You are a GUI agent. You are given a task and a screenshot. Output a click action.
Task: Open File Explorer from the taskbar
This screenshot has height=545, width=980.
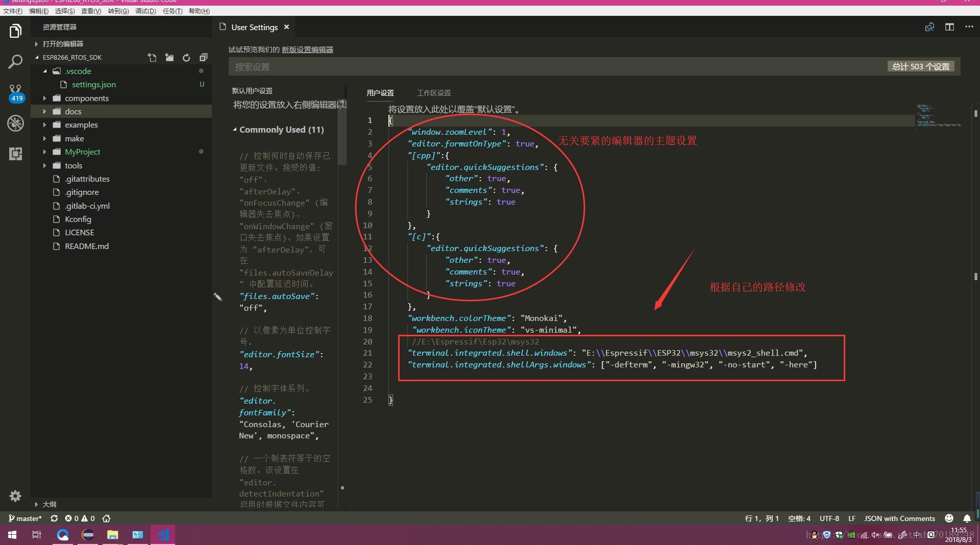(x=112, y=535)
